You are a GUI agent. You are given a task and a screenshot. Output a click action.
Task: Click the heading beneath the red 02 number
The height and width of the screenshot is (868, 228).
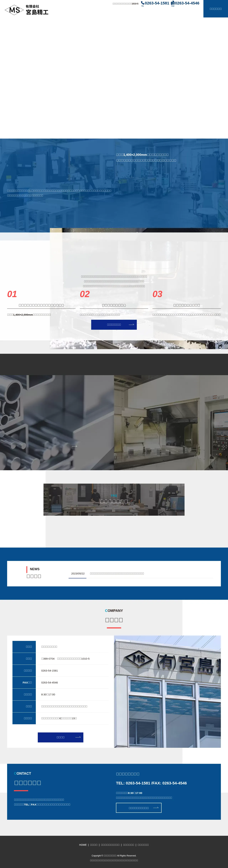click(114, 305)
